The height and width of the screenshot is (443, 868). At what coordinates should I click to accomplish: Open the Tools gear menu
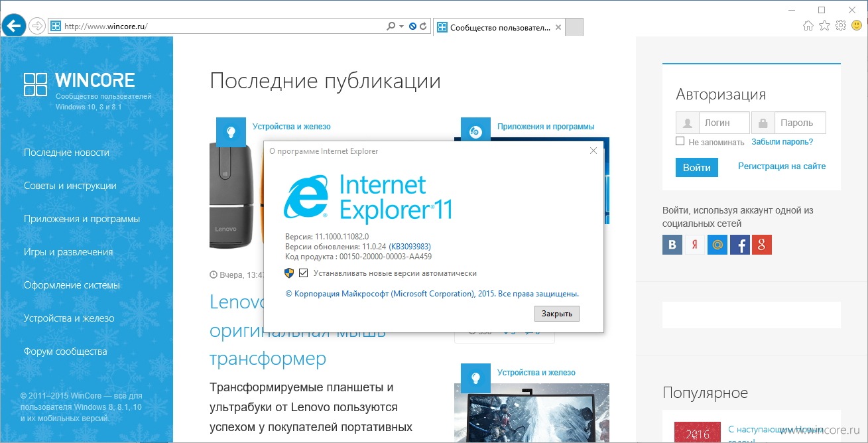(841, 26)
